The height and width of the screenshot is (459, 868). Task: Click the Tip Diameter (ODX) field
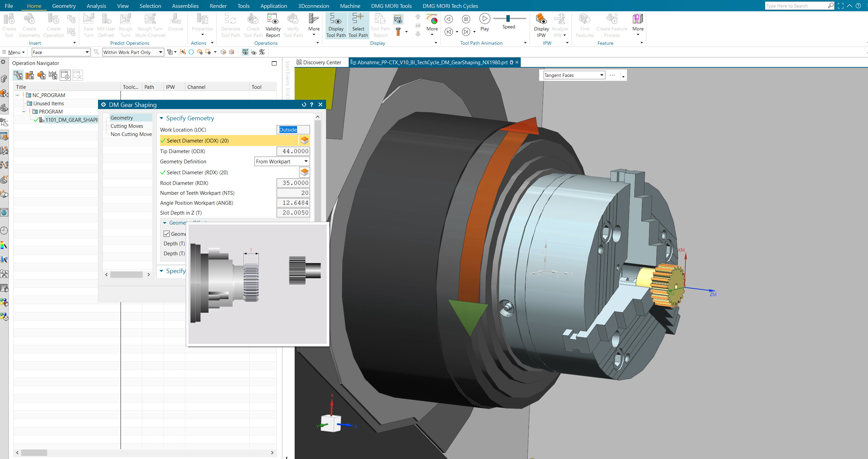click(x=293, y=151)
